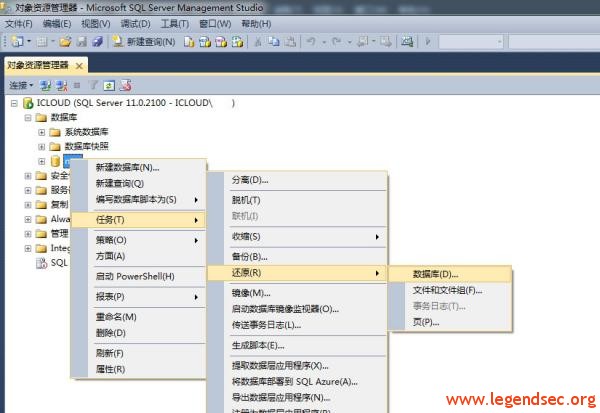Click the Save disk icon
Screen dimensions: 600x413
click(x=82, y=41)
